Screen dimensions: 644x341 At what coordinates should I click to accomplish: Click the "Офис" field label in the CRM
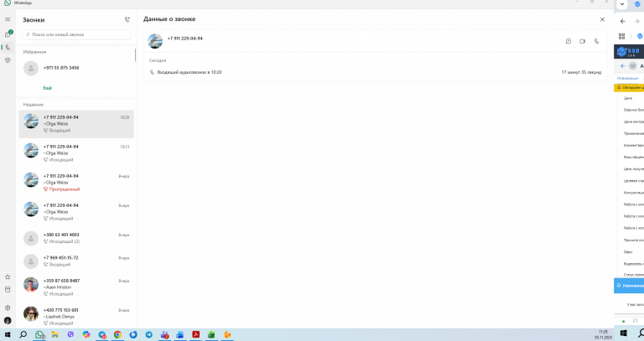(x=628, y=252)
